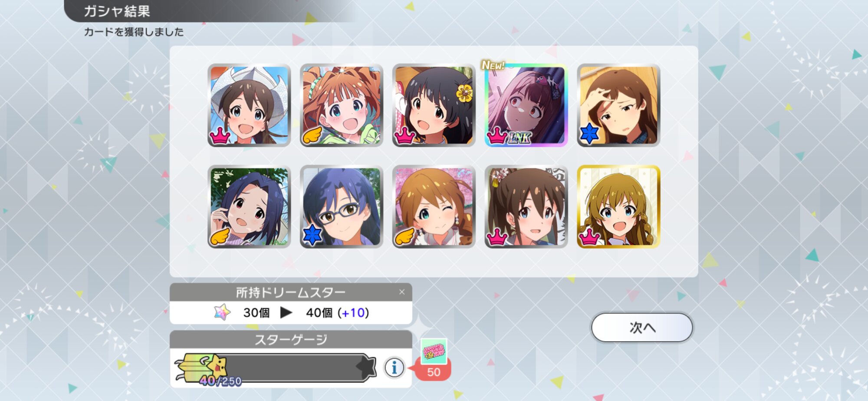Select the blue-haired girl with glasses card
Screen dimensions: 868x401
342,207
